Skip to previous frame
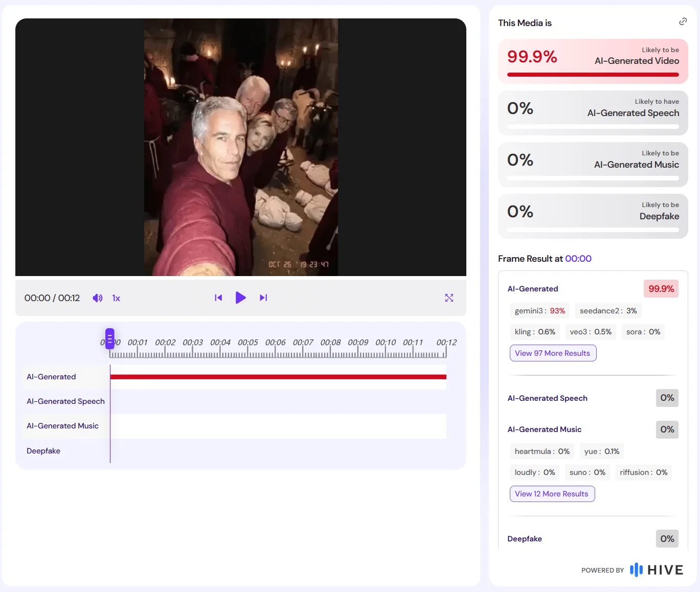This screenshot has height=592, width=700. point(218,298)
